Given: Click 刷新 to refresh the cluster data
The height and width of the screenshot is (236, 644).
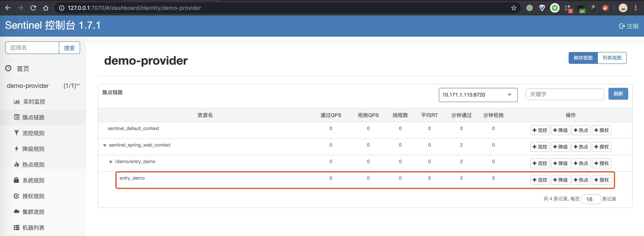Looking at the screenshot, I should [618, 94].
